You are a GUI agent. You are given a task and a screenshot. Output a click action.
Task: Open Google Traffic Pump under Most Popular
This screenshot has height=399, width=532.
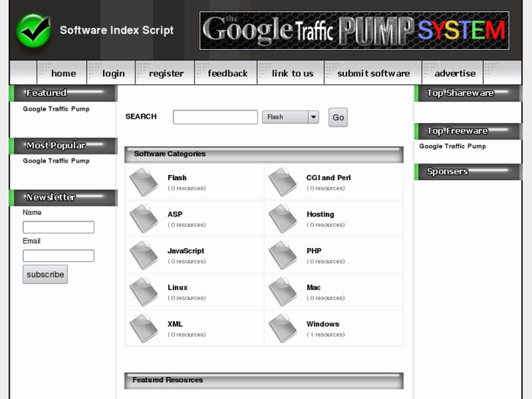(x=56, y=161)
